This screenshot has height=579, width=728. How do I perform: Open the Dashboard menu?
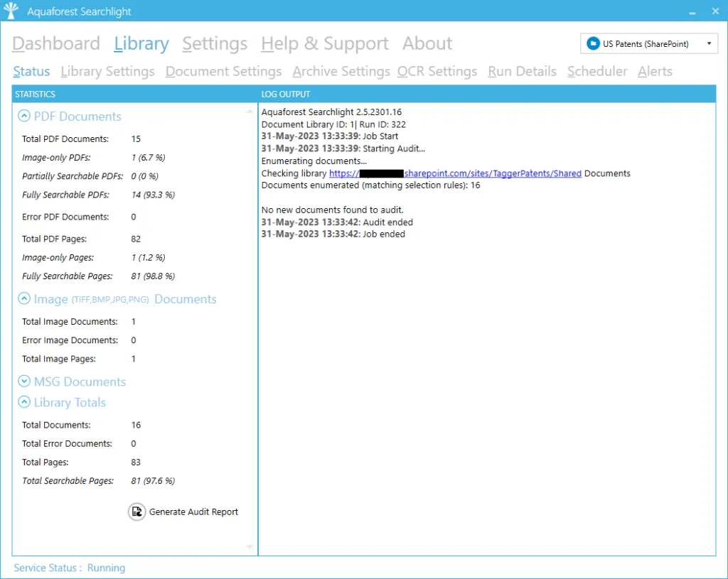coord(56,43)
